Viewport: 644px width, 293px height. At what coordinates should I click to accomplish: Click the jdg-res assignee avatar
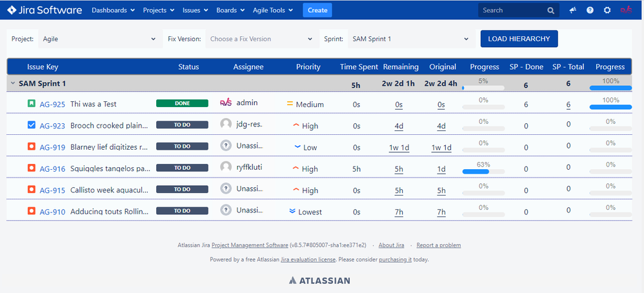click(x=226, y=124)
